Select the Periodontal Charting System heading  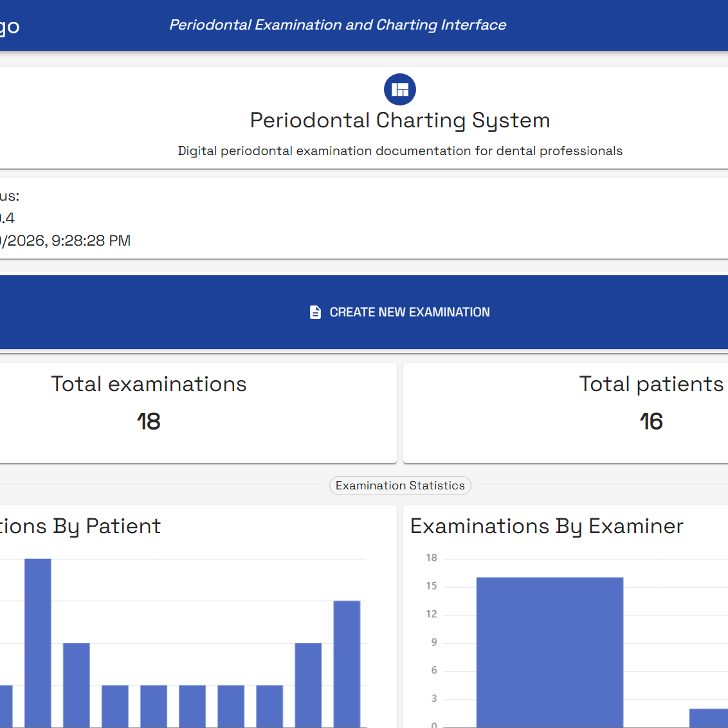(400, 120)
